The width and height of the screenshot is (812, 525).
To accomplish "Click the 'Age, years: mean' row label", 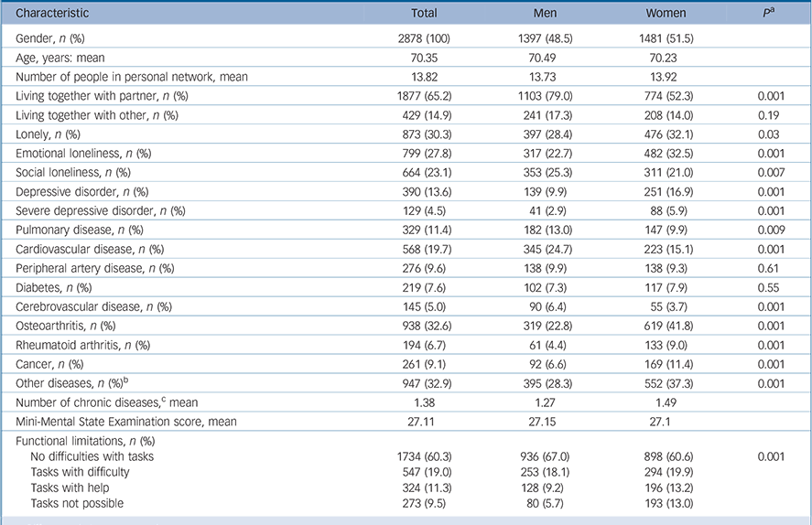I will click(x=60, y=58).
